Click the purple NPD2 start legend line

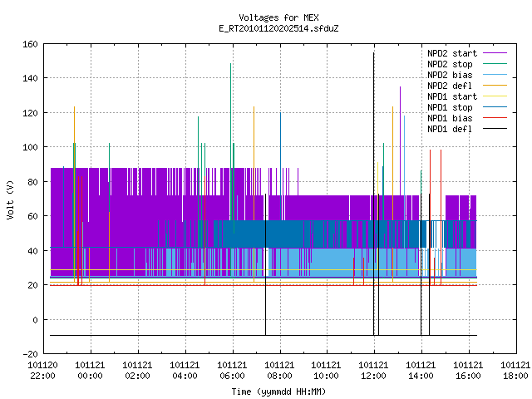pyautogui.click(x=495, y=53)
